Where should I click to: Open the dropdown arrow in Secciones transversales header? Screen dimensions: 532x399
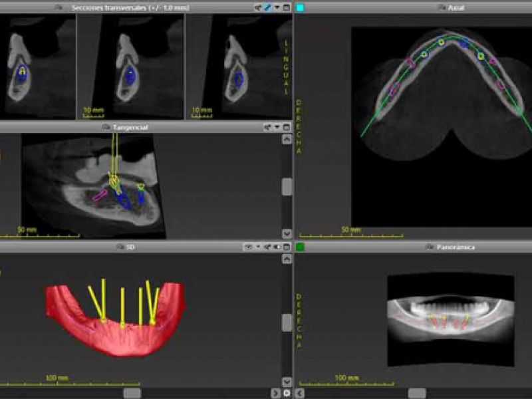(277, 7)
